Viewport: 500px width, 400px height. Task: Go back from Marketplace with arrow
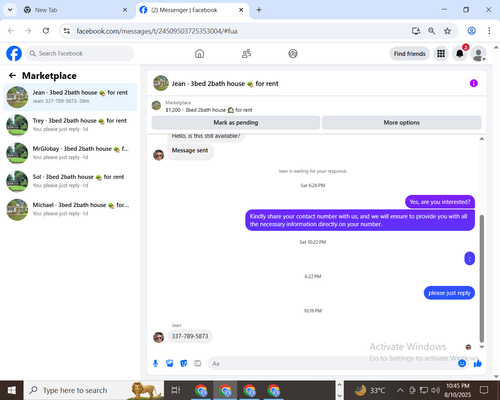[x=12, y=76]
